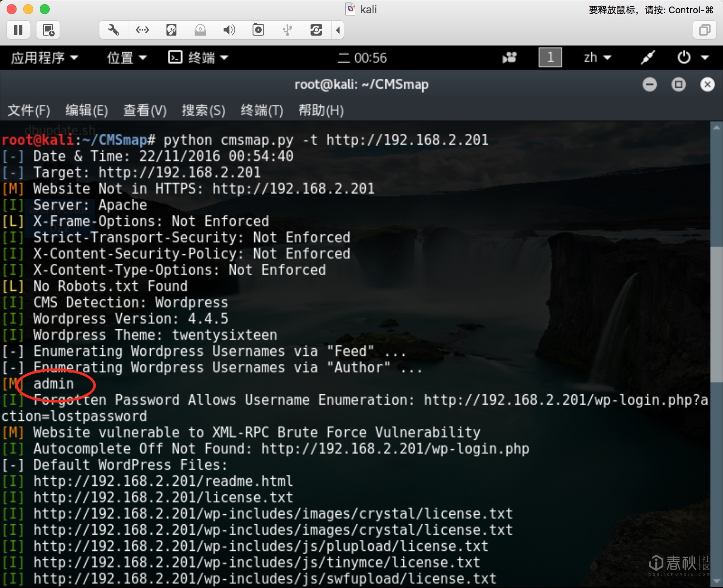Viewport: 723px width, 588px height.
Task: Click the clock showing 00:56
Action: (x=362, y=58)
